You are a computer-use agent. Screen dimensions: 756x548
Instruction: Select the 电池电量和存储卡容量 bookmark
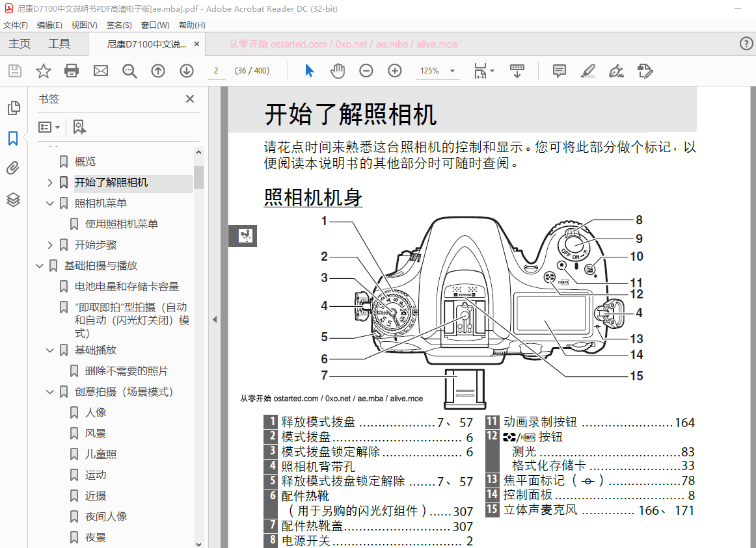tap(126, 287)
